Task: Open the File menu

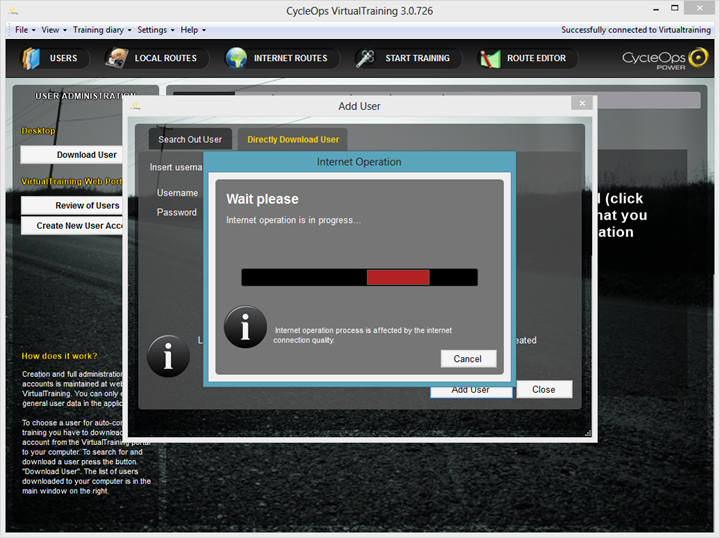Action: (21, 30)
